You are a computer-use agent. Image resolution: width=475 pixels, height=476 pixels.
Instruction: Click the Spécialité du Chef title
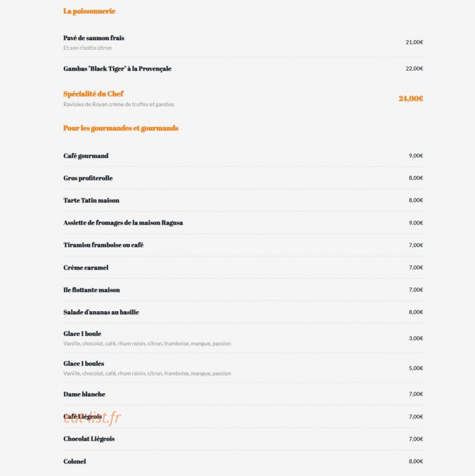(94, 94)
